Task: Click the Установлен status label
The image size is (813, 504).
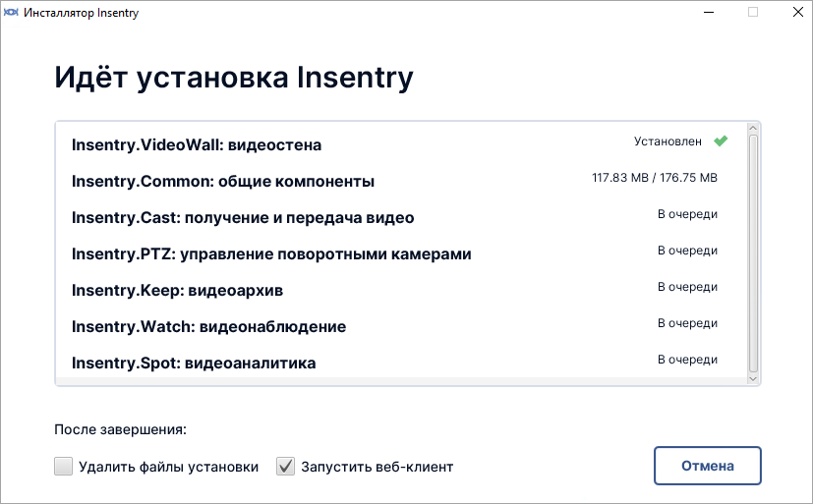Action: [668, 141]
